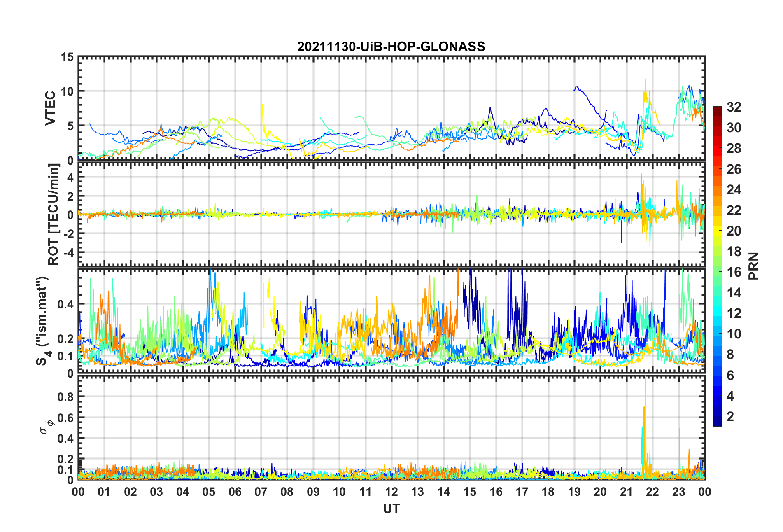Click the x-axis tick label 22

tap(652, 492)
